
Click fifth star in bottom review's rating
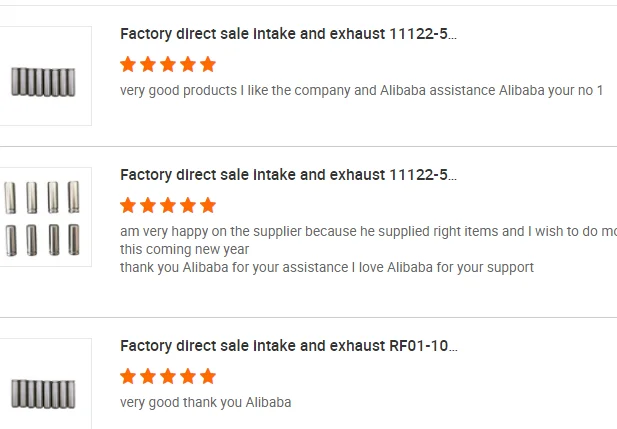point(208,376)
